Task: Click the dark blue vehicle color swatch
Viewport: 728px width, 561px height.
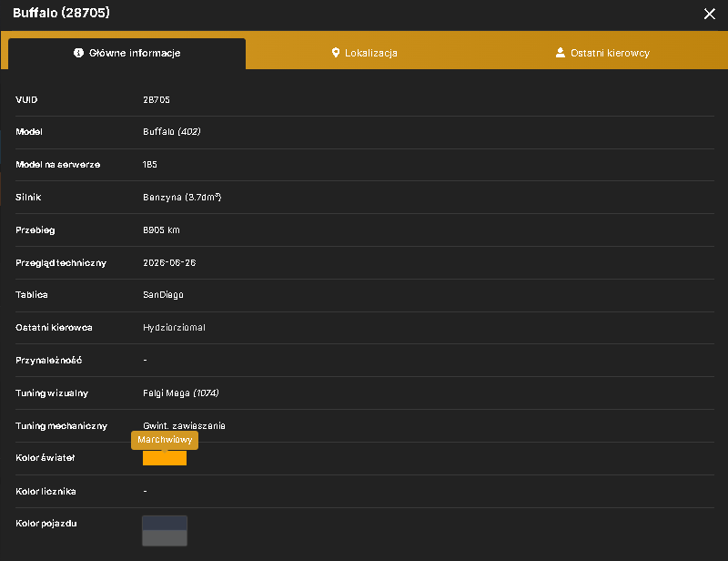Action: pyautogui.click(x=165, y=523)
